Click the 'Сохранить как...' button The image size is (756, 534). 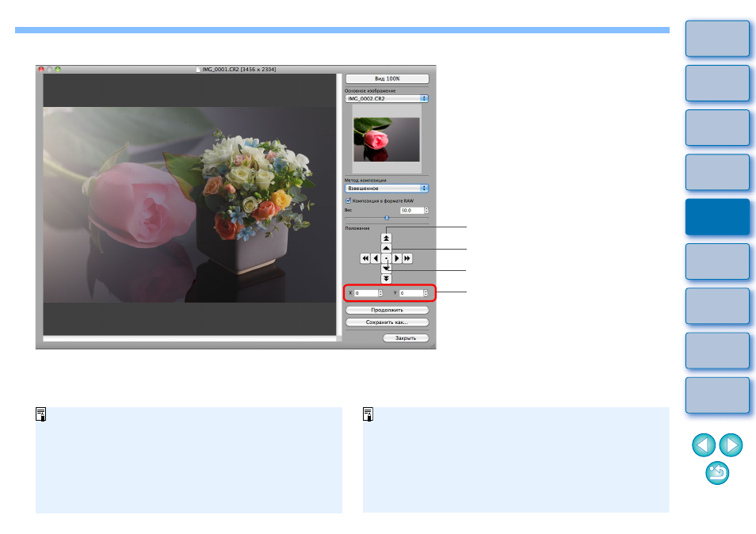[x=388, y=322]
